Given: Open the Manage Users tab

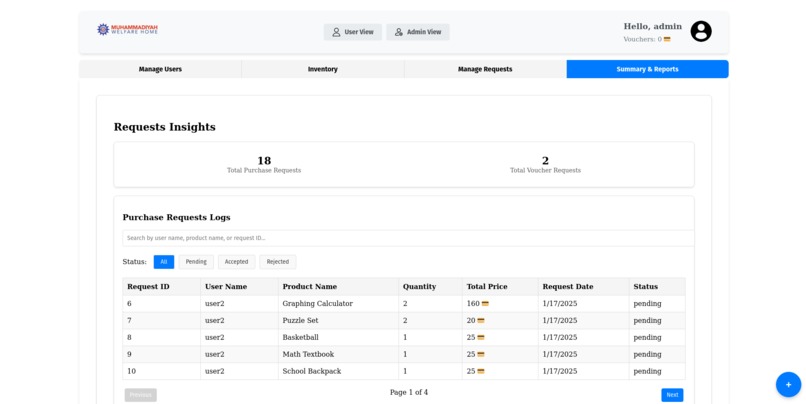Looking at the screenshot, I should (160, 69).
